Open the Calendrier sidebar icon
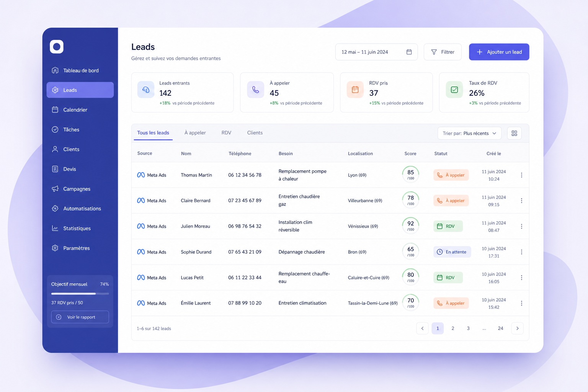Screen dimensions: 588x392 click(55, 110)
